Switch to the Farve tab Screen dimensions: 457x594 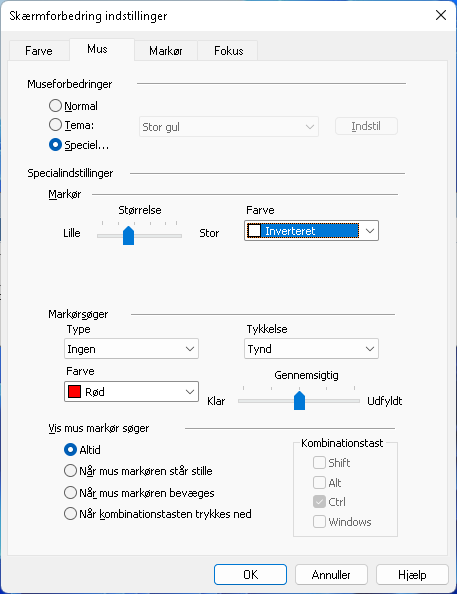(x=39, y=51)
